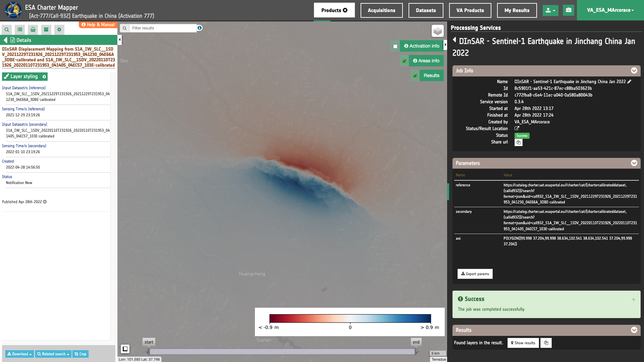Open the Related search dropdown

tap(53, 354)
